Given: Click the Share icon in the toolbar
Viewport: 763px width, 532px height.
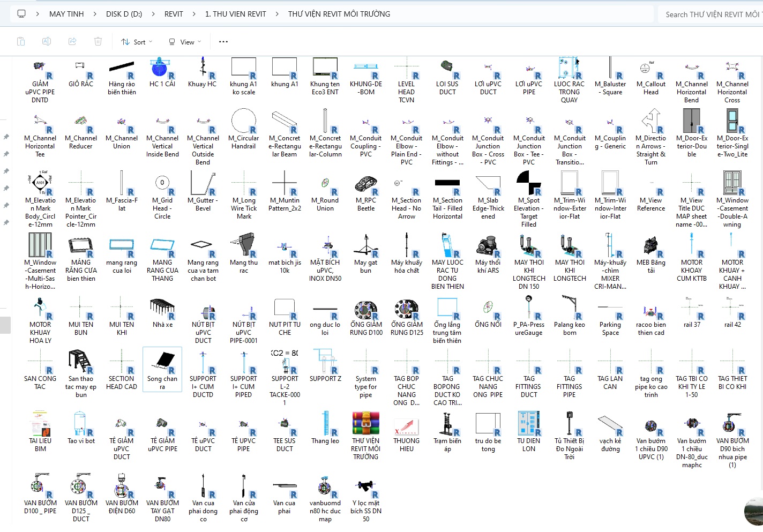Looking at the screenshot, I should [x=72, y=42].
